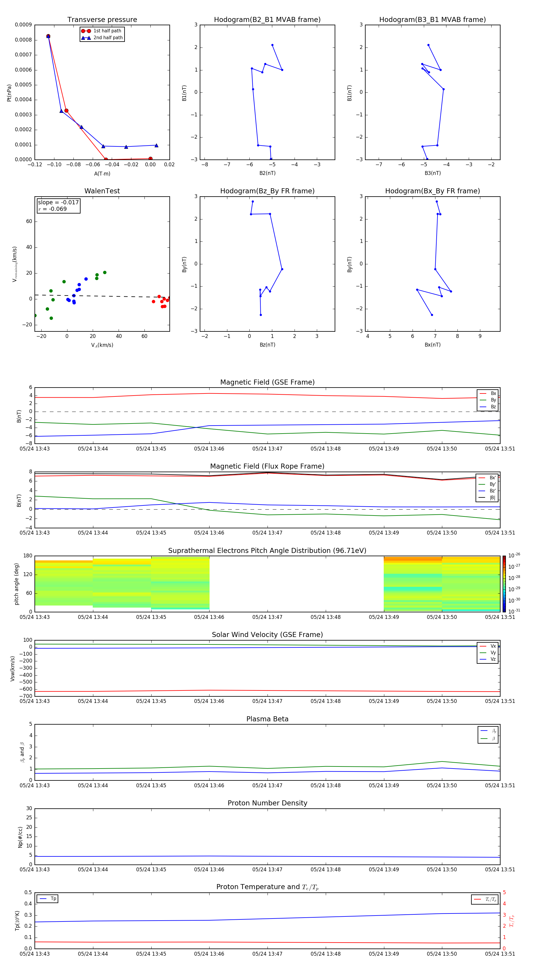This screenshot has width=535, height=980.
Task: Select the colorbar top tick label 10^-26
Action: tap(514, 555)
